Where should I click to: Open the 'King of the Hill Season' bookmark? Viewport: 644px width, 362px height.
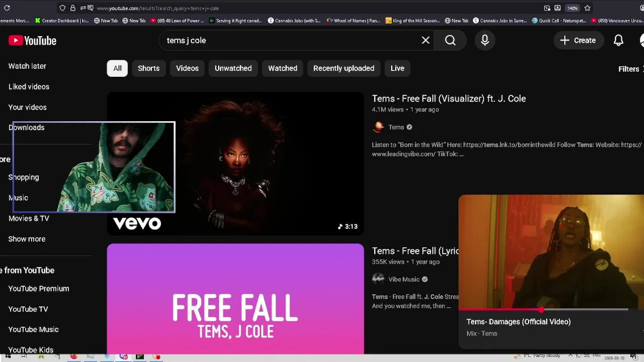click(x=413, y=21)
